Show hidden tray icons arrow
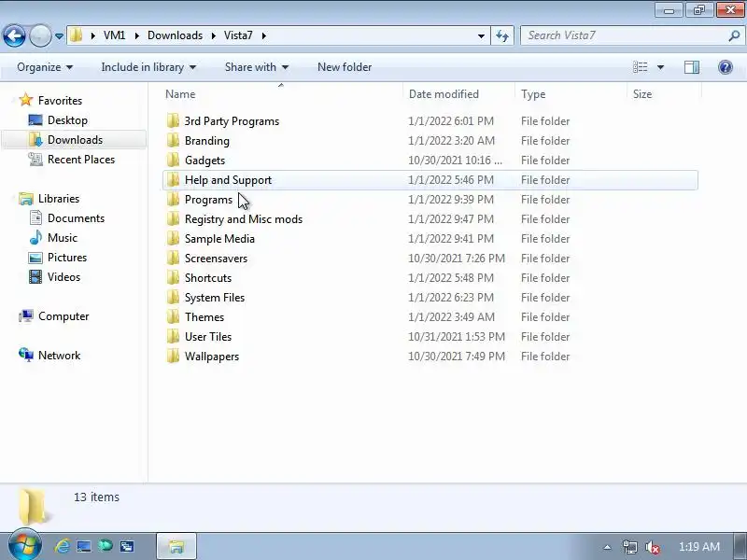The image size is (747, 560). pyautogui.click(x=607, y=547)
